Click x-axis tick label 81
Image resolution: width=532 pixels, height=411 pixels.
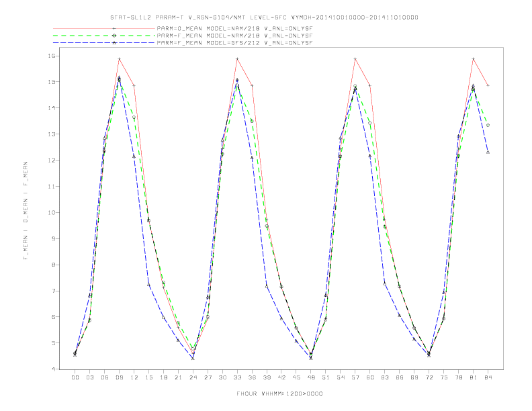[x=474, y=377]
